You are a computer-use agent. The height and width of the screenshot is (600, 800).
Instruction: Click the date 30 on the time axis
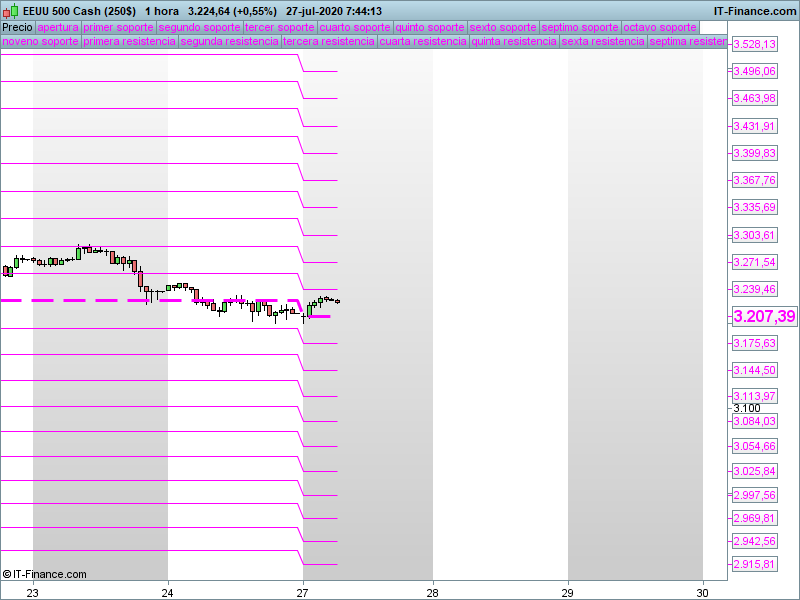tap(703, 593)
